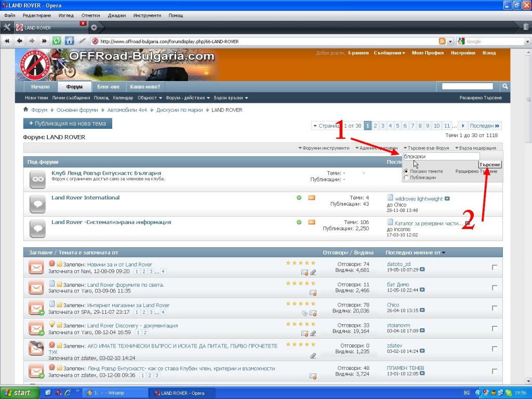Open the 'Инструменти' menu in Opera
Viewport: 532px width, 399px height.
pyautogui.click(x=147, y=16)
